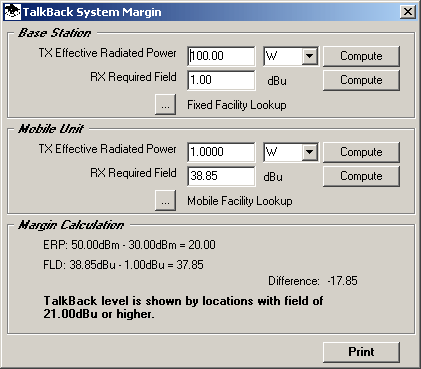Compute Base Station RX Required Field

(x=361, y=80)
